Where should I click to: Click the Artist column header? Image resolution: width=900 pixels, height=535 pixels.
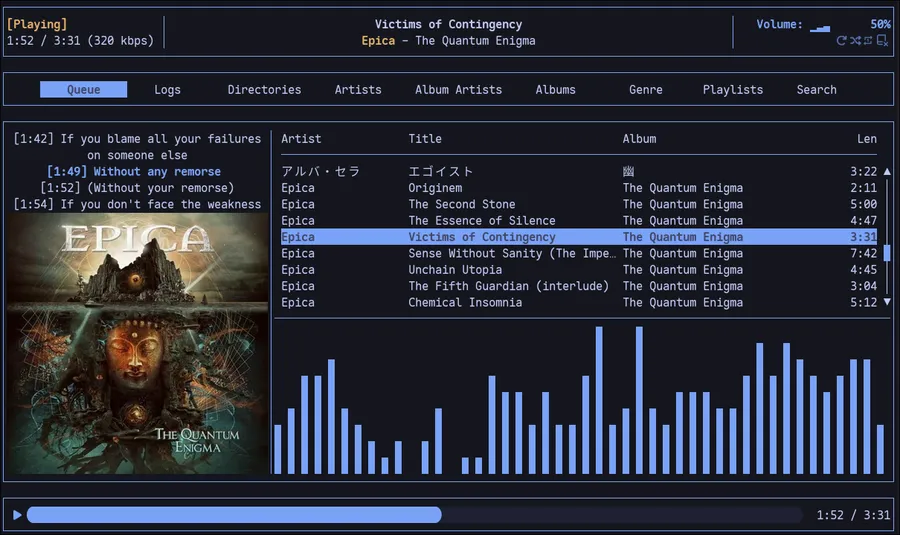pyautogui.click(x=301, y=139)
